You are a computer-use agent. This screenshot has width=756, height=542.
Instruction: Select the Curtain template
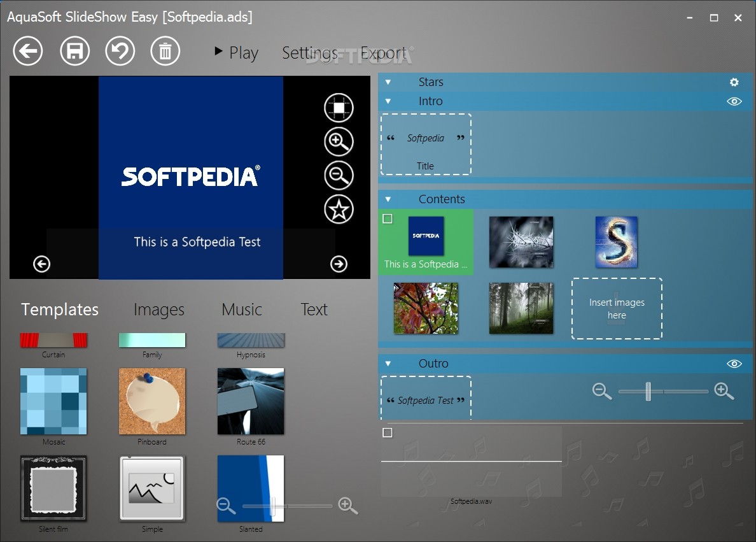[x=53, y=340]
